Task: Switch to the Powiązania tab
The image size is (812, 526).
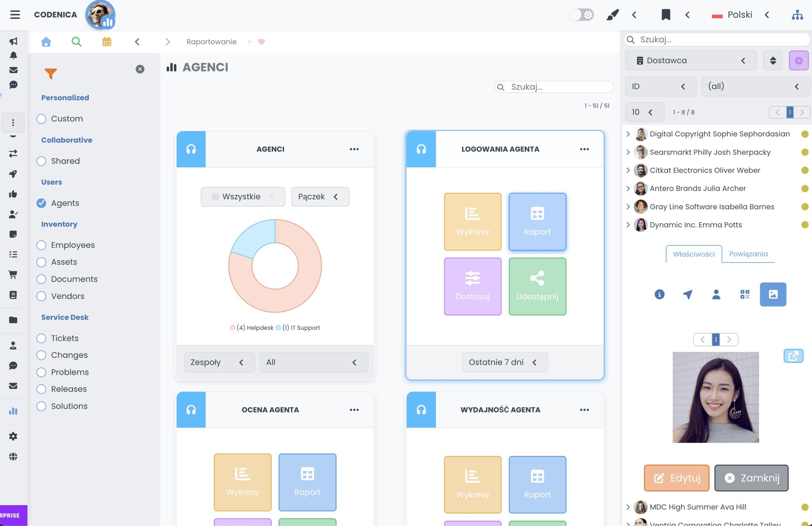Action: coord(748,254)
